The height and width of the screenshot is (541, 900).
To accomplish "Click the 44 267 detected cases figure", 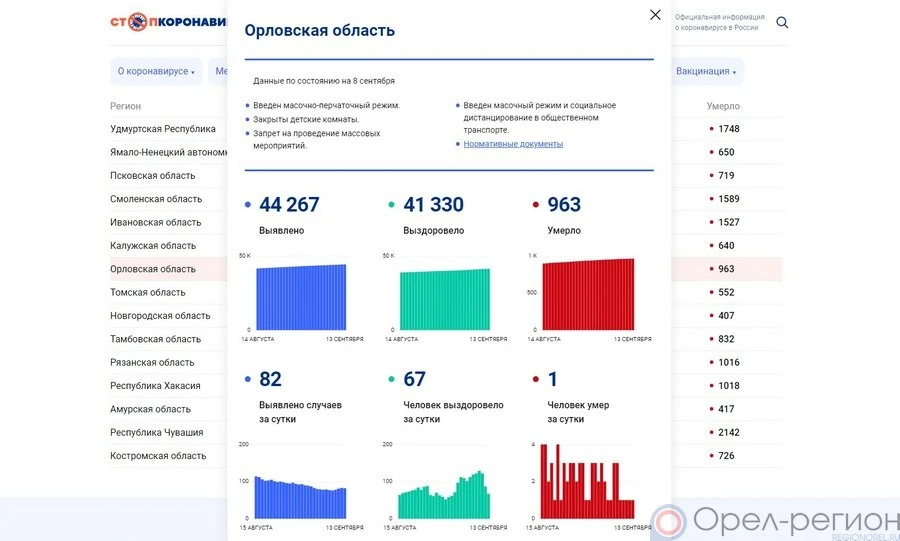I will click(x=289, y=205).
